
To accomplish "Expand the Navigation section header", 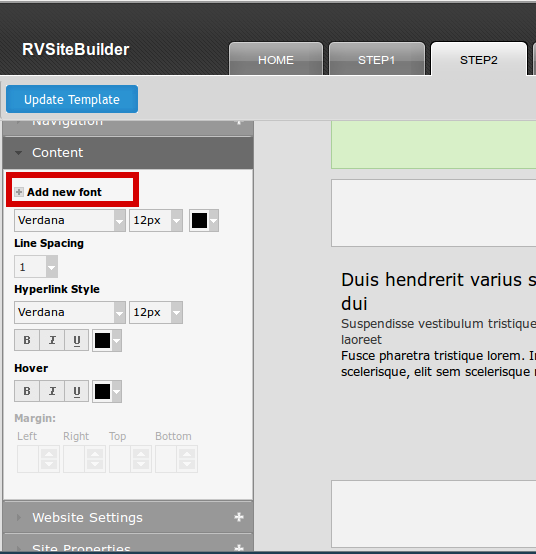I will 128,128.
